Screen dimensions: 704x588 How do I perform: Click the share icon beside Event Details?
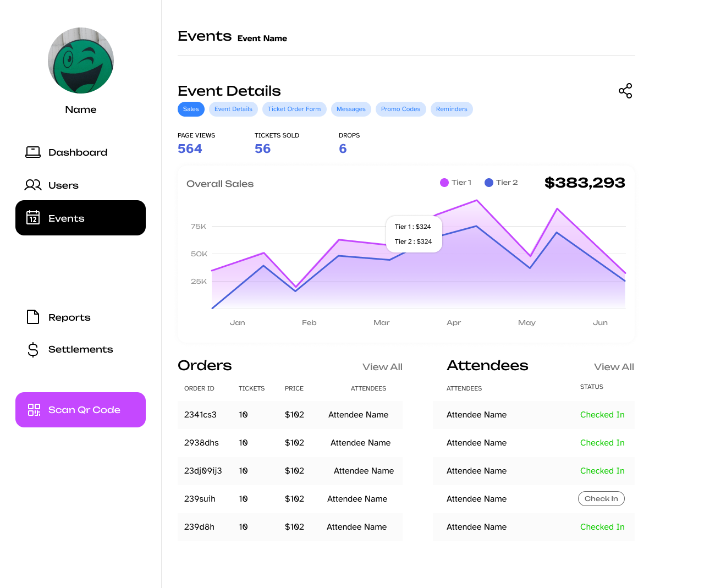tap(625, 91)
